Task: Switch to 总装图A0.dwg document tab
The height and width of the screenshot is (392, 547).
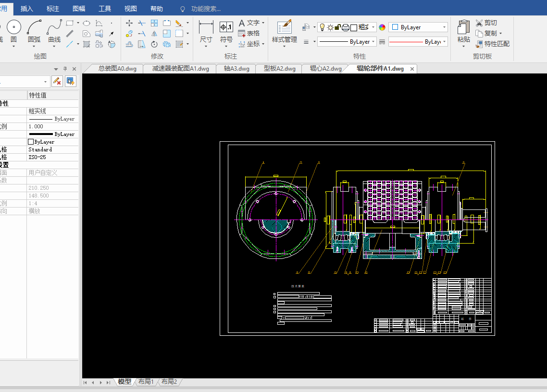Action: pyautogui.click(x=117, y=69)
